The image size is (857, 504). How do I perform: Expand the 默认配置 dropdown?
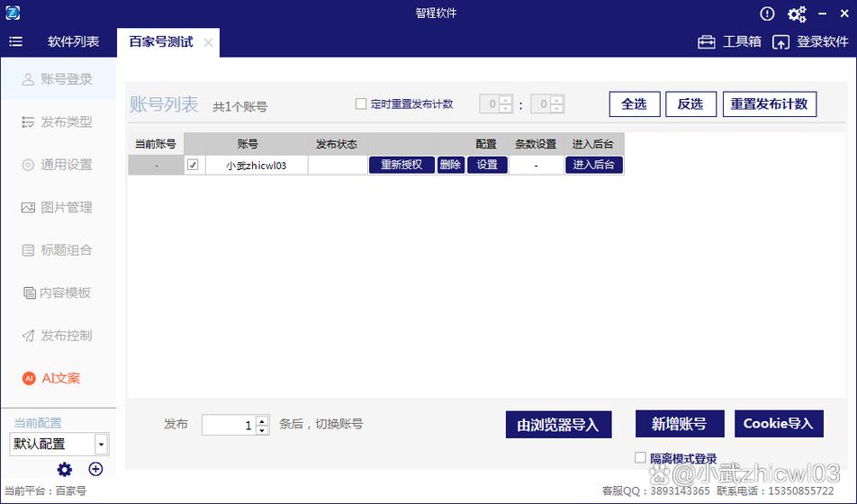click(101, 444)
